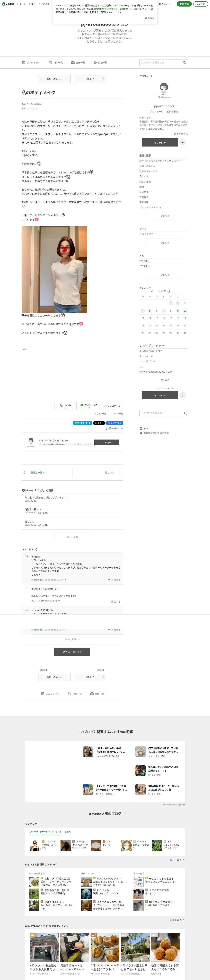This screenshot has width=210, height=980.
Task: Go to the previous month in the calendar
Action: pos(152,291)
